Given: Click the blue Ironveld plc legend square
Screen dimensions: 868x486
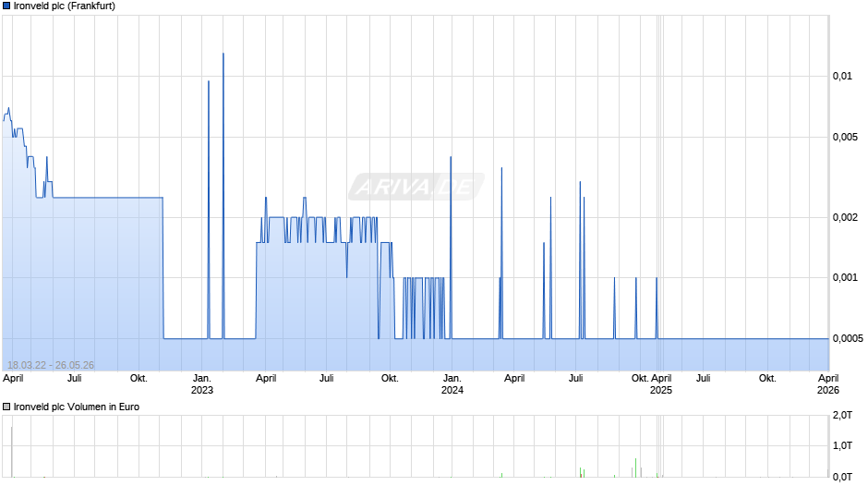Looking at the screenshot, I should tap(6, 6).
